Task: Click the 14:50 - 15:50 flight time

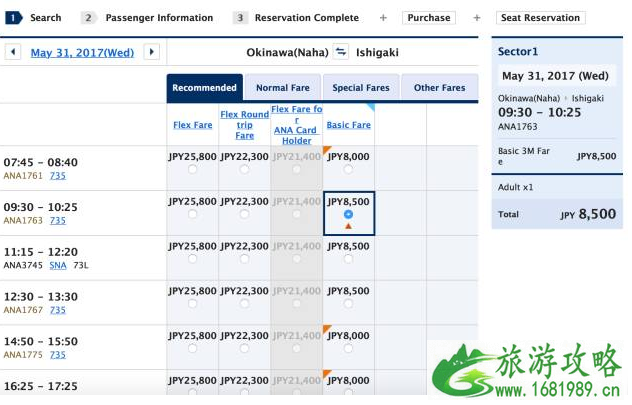Action: click(x=40, y=341)
